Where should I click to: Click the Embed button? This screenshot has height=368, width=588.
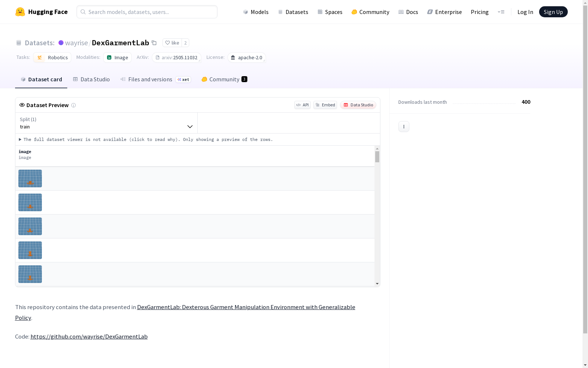pyautogui.click(x=325, y=105)
